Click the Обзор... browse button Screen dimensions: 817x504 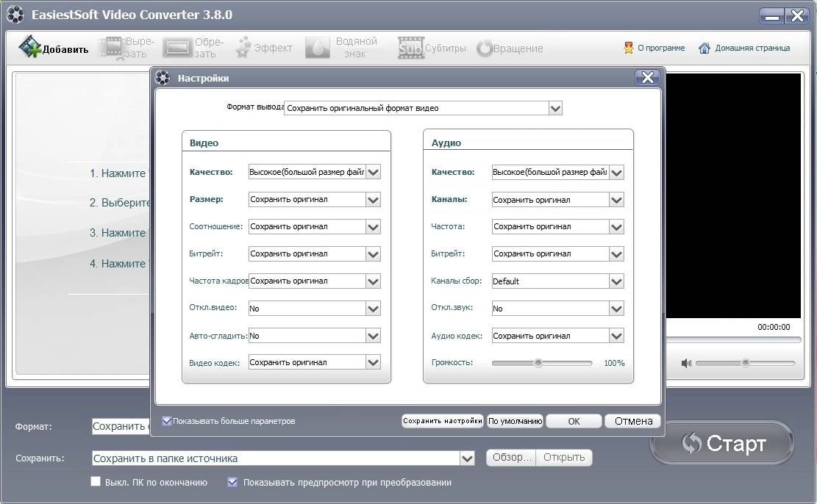coord(511,457)
